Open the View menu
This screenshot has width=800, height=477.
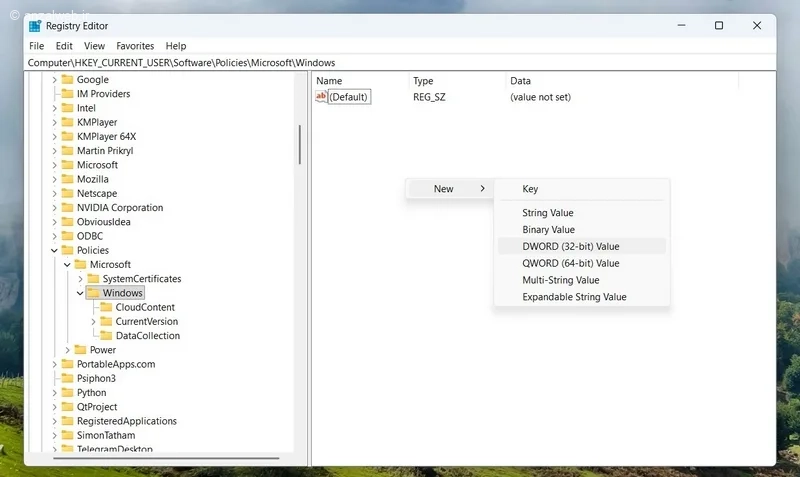94,46
